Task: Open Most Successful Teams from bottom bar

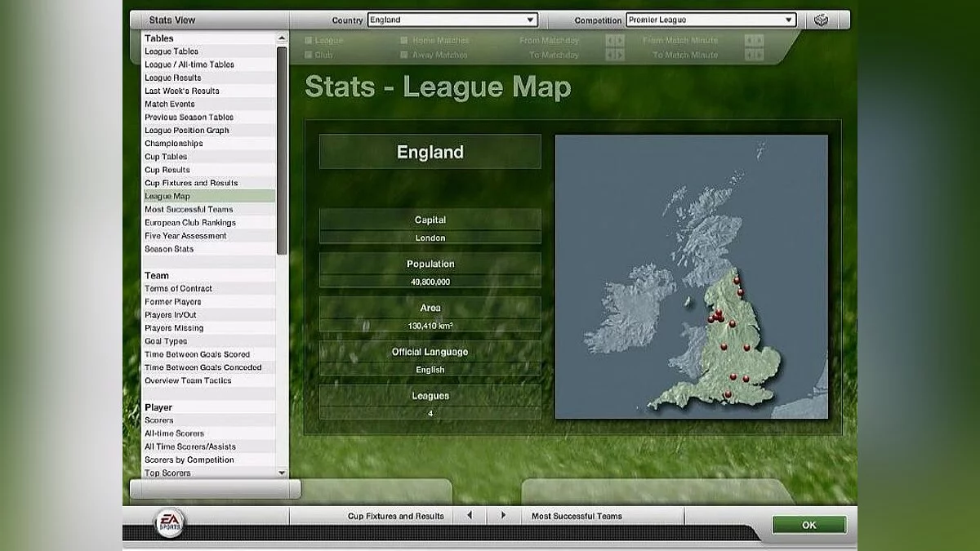Action: point(577,516)
